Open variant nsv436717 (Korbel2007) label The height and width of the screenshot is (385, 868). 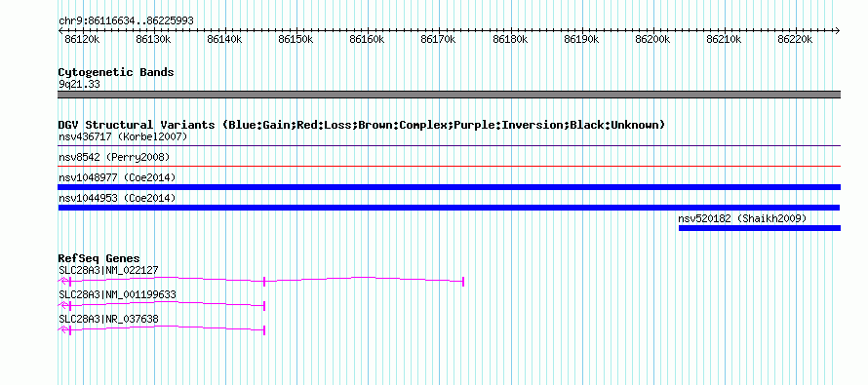tap(123, 136)
